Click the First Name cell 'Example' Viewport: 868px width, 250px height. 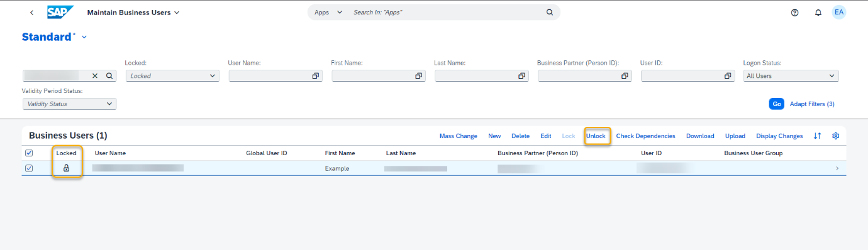click(x=337, y=168)
